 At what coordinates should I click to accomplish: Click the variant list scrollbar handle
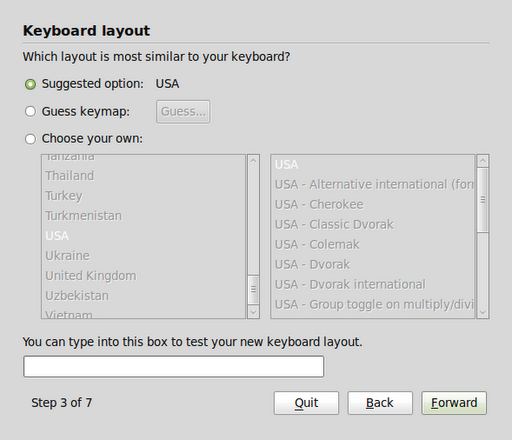[x=483, y=200]
